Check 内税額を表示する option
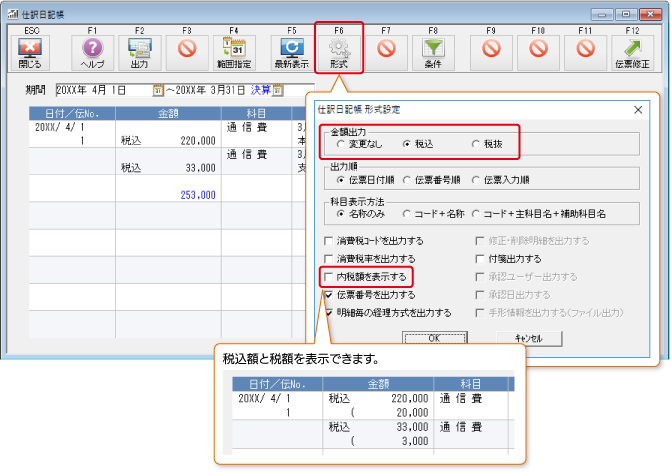Image resolution: width=671 pixels, height=473 pixels. (x=329, y=277)
